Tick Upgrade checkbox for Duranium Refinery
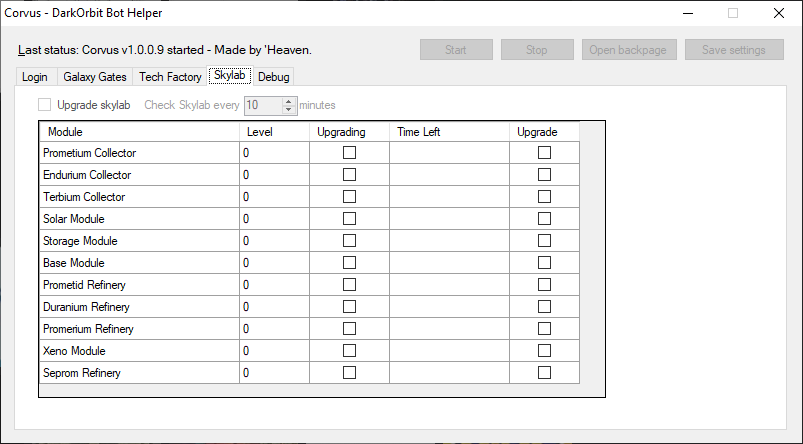The image size is (803, 444). coord(544,307)
